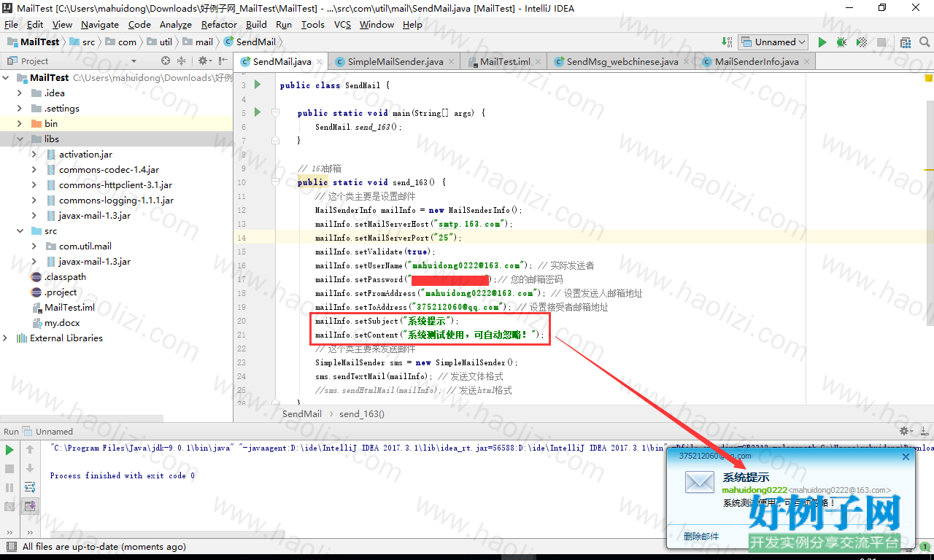The width and height of the screenshot is (934, 560).
Task: Hide the Run tool window
Action: [x=923, y=431]
